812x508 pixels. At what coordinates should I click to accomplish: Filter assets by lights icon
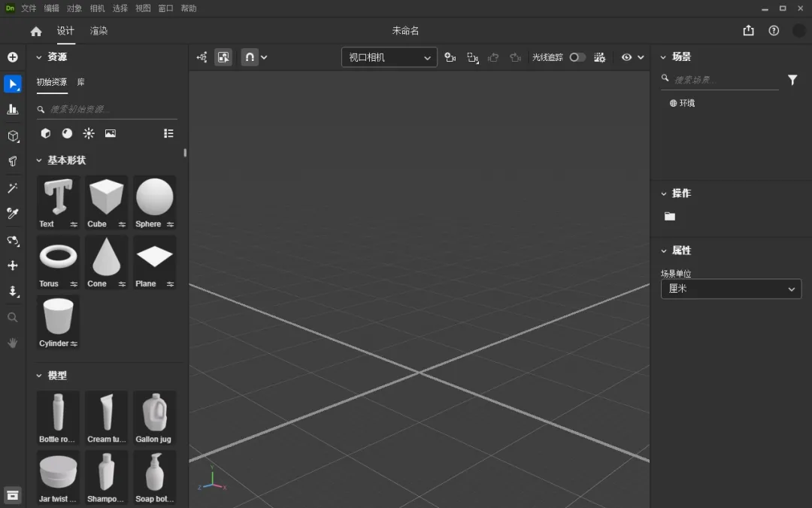click(x=89, y=133)
